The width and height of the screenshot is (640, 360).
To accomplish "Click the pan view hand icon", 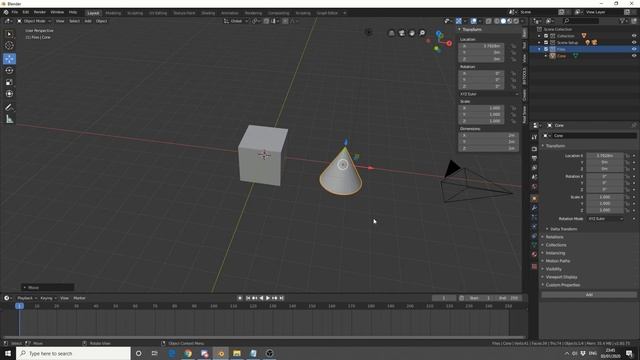I will point(412,33).
